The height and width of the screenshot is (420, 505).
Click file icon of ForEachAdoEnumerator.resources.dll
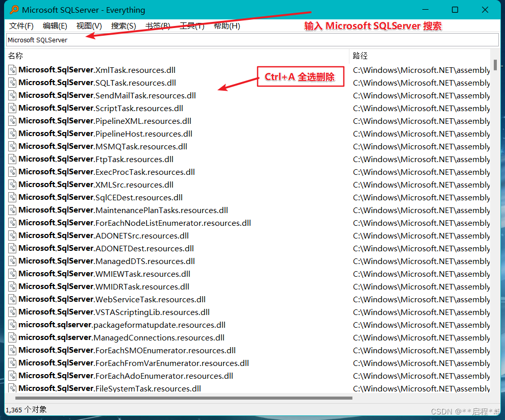pyautogui.click(x=12, y=376)
